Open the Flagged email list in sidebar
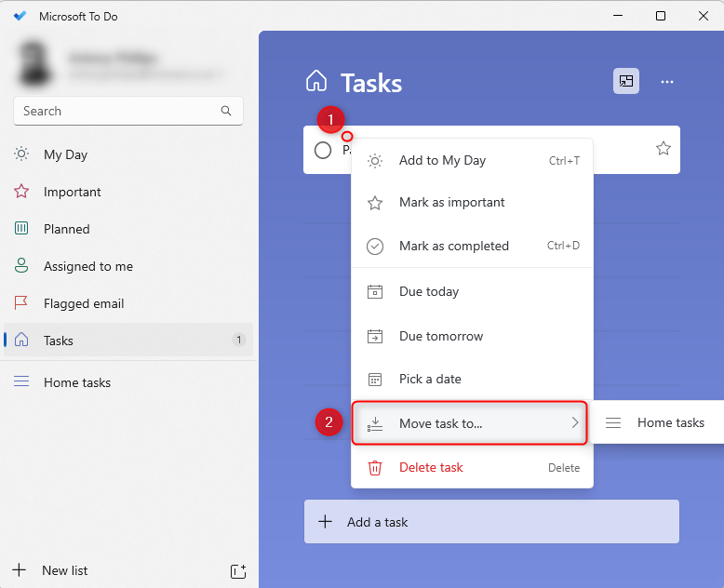The width and height of the screenshot is (724, 588). tap(84, 303)
